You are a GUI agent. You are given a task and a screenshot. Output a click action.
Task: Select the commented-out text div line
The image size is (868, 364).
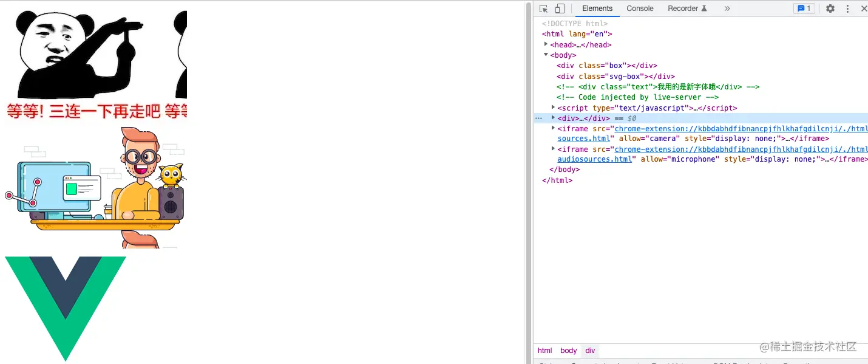click(x=658, y=87)
